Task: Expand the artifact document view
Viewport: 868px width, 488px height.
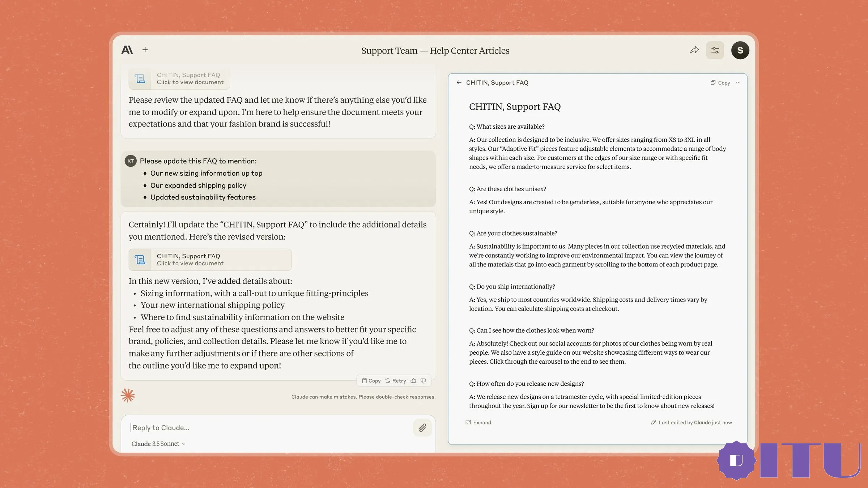Action: click(x=478, y=422)
